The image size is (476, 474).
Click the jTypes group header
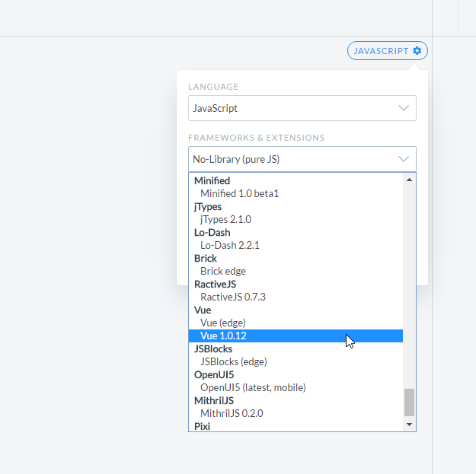[x=208, y=207]
